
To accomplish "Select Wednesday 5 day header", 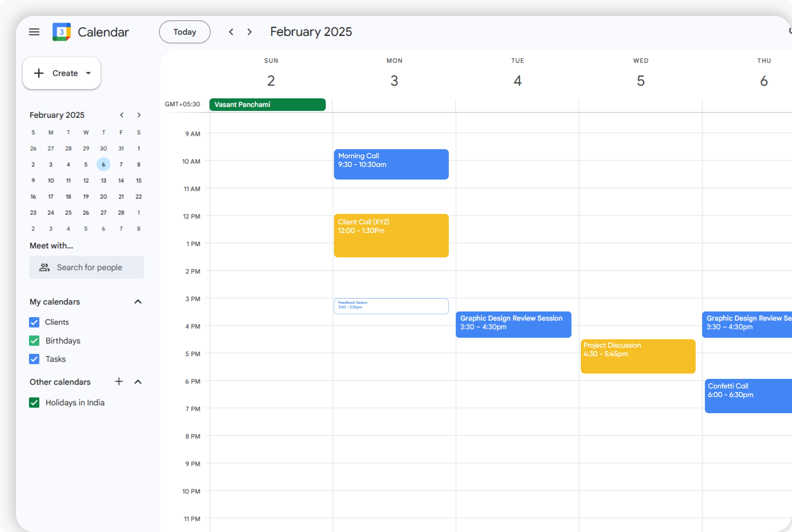I will tap(640, 81).
